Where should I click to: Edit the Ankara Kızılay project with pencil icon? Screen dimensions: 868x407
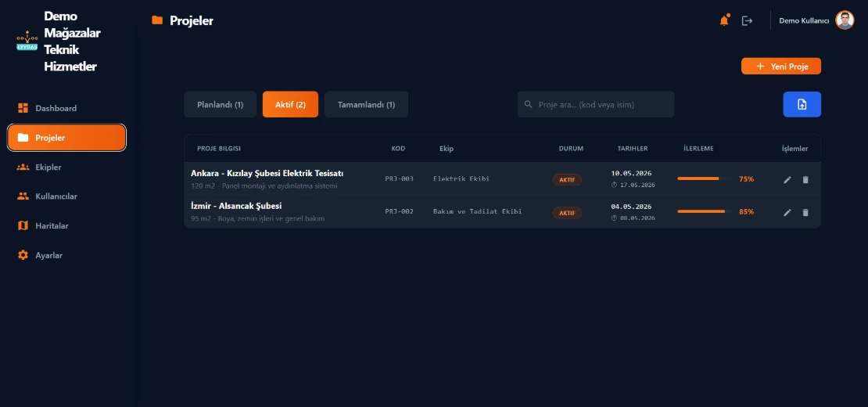pos(787,179)
